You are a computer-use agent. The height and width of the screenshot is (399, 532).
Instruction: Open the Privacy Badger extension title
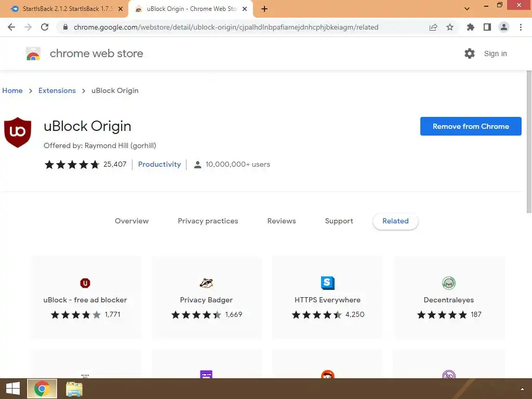point(206,300)
